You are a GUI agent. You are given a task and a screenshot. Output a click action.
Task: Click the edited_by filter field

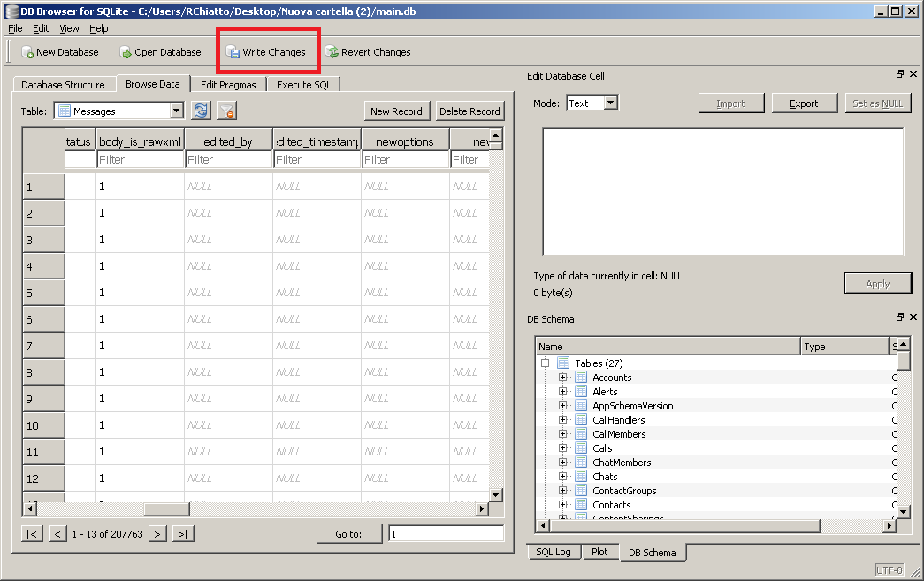pos(228,160)
